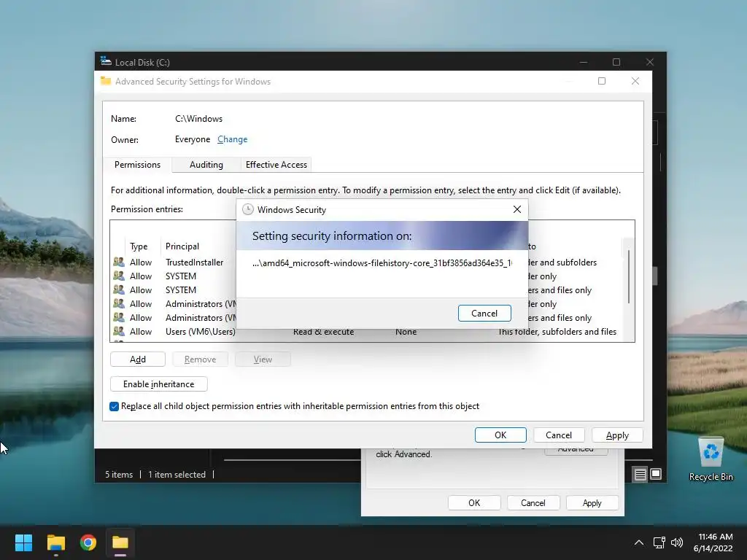The width and height of the screenshot is (747, 560).
Task: Click the Read & execute access cell
Action: pos(323,332)
